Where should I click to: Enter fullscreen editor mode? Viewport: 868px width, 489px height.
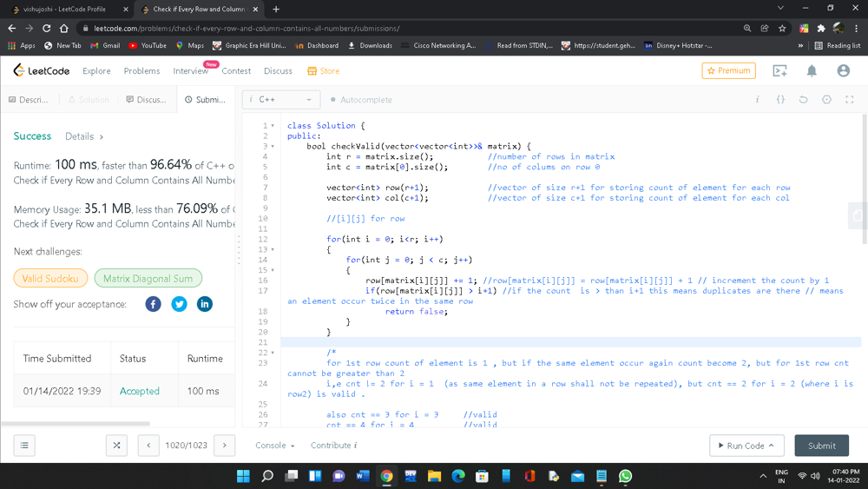tap(849, 100)
